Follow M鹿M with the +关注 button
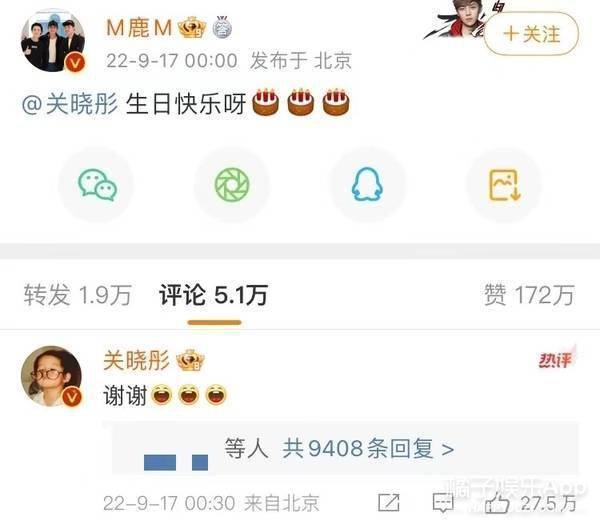Screen dimensions: 600x529 point(531,34)
